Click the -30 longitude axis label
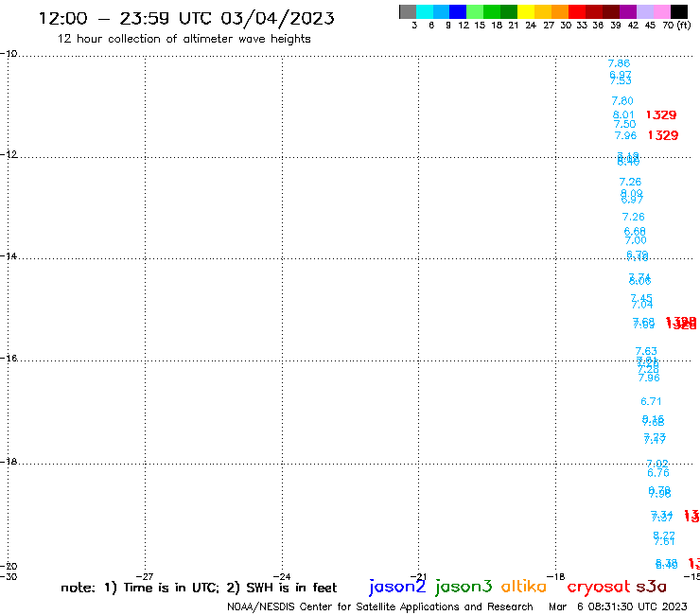The width and height of the screenshot is (700, 615). click(x=9, y=576)
